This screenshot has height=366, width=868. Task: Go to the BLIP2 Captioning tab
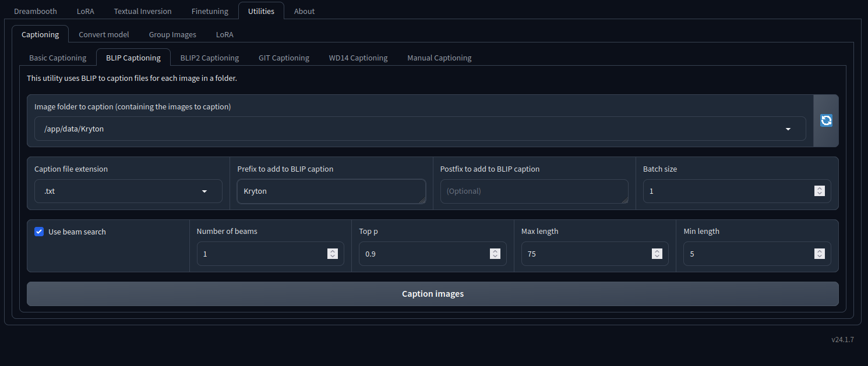[x=209, y=58]
